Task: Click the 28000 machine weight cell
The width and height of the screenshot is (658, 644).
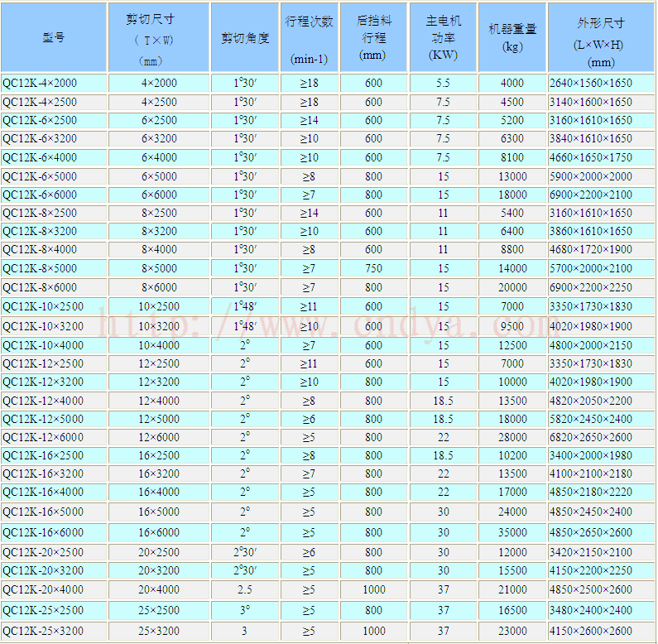Action: [x=512, y=437]
